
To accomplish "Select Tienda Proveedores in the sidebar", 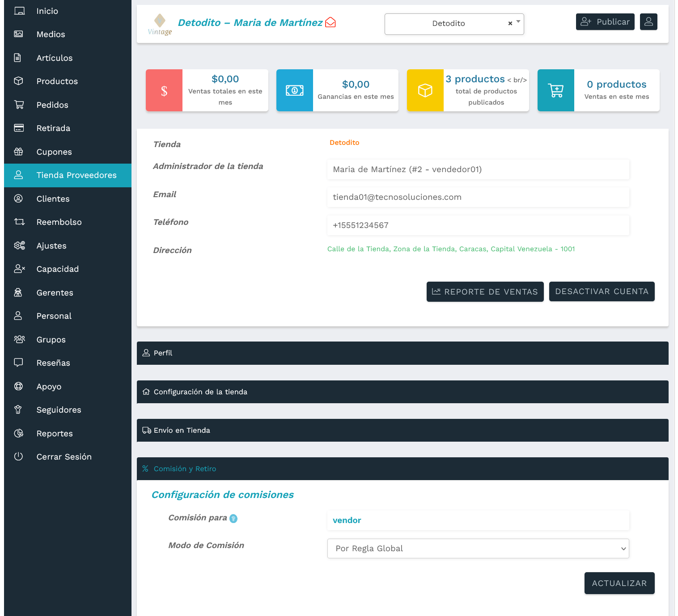I will (x=68, y=175).
